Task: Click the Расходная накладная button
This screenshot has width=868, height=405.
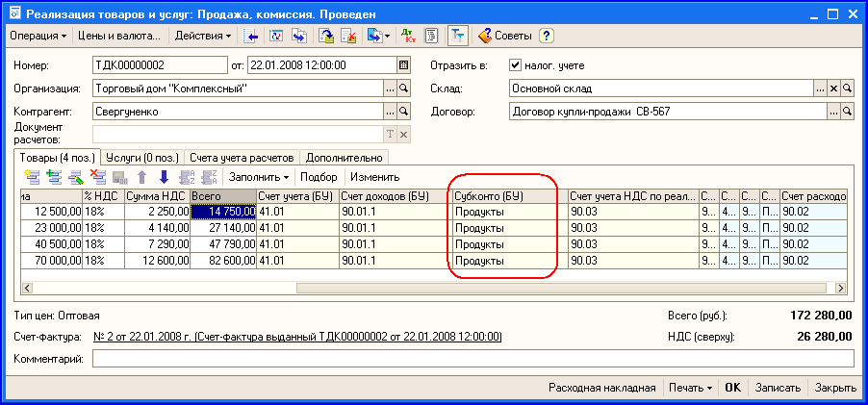Action: [601, 388]
